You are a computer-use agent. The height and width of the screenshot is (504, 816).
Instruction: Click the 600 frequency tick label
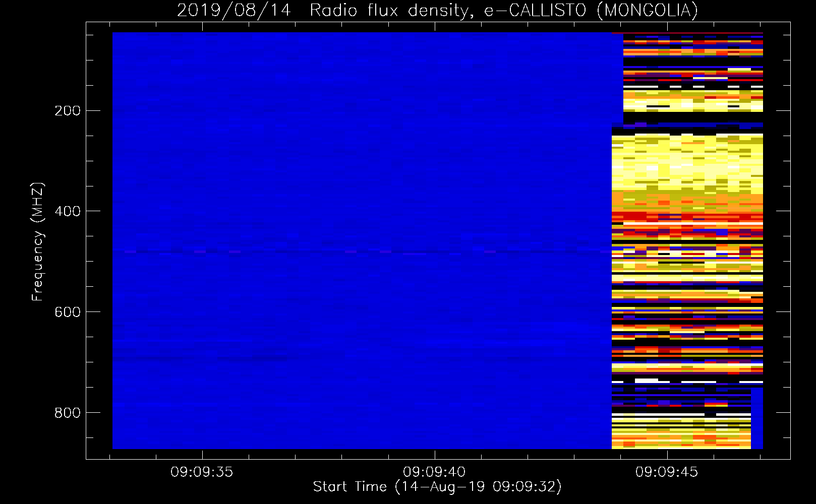(x=68, y=312)
